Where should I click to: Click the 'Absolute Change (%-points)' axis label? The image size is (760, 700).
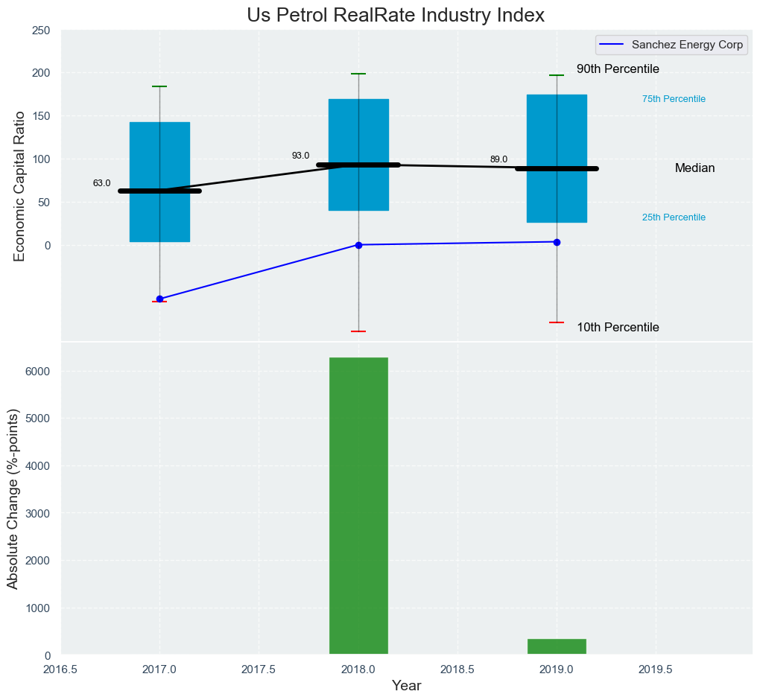(13, 500)
